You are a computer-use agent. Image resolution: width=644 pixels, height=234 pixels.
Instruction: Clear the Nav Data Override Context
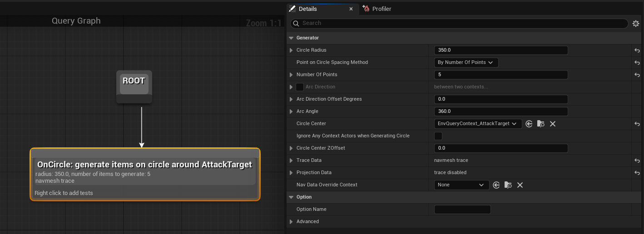tap(520, 185)
